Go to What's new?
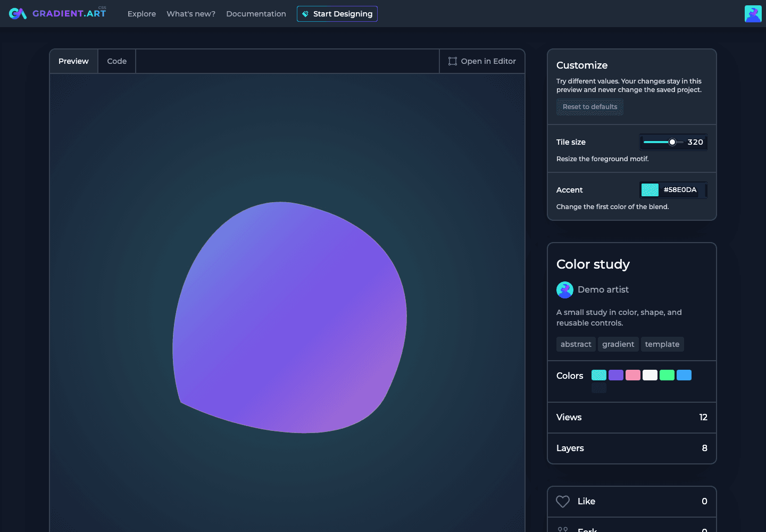Image resolution: width=766 pixels, height=532 pixels. tap(191, 14)
